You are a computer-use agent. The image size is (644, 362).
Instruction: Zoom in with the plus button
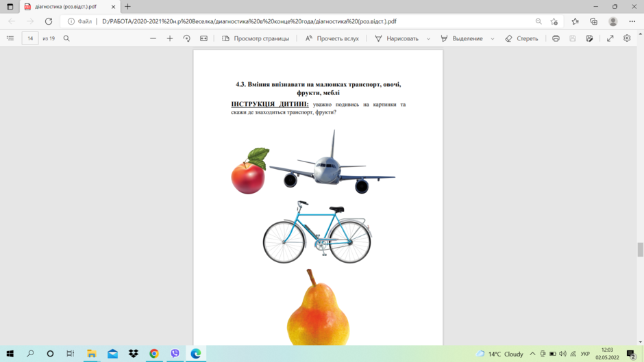pos(170,38)
